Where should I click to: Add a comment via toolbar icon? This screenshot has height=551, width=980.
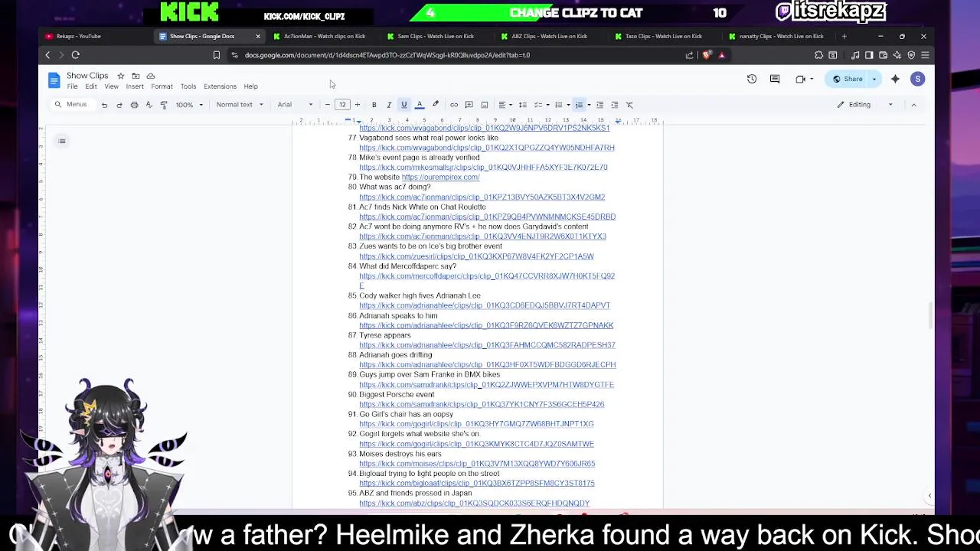coord(469,105)
